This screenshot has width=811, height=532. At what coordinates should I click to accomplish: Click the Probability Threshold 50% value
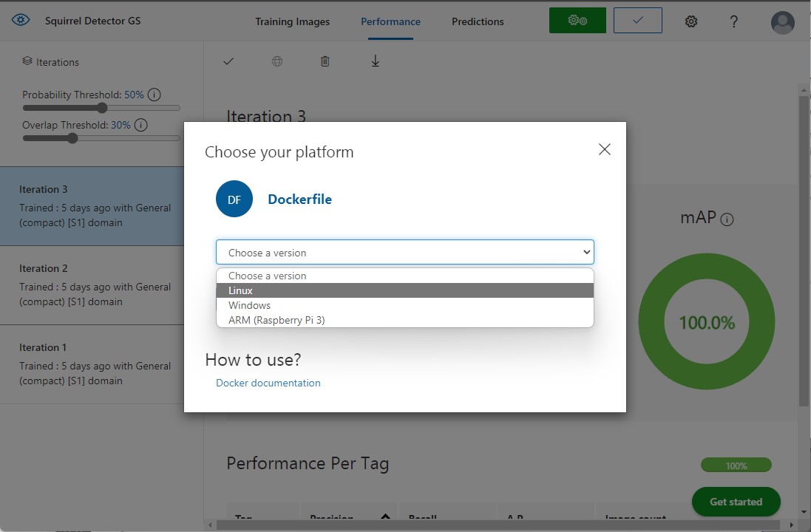pyautogui.click(x=134, y=95)
